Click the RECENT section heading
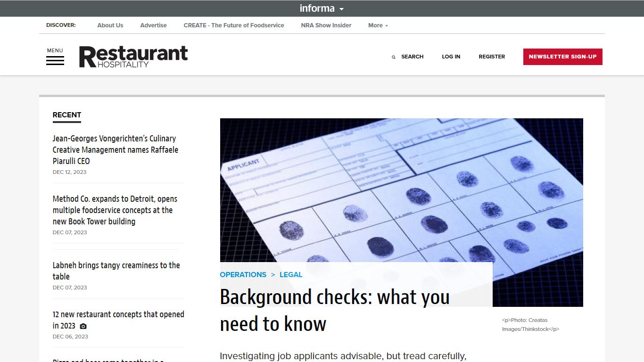This screenshot has height=362, width=644. click(x=67, y=115)
